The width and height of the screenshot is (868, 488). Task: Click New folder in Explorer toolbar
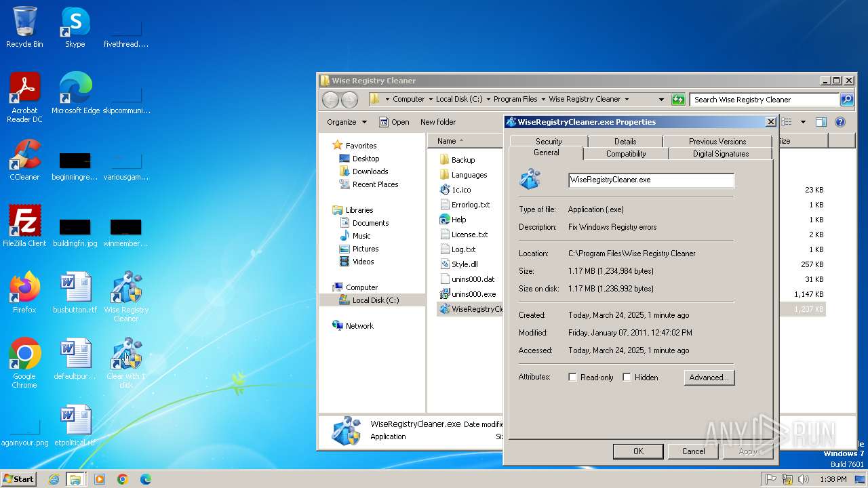[x=438, y=122]
